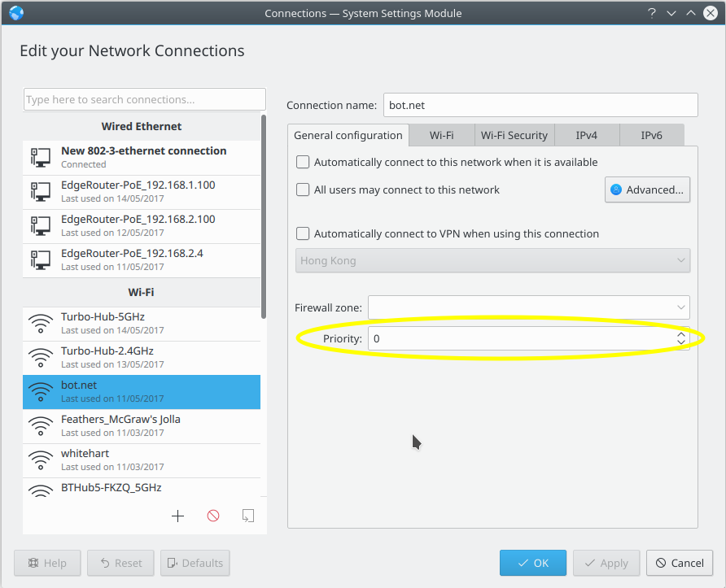
Task: Toggle automatically connect to VPN checkbox
Action: pos(303,233)
